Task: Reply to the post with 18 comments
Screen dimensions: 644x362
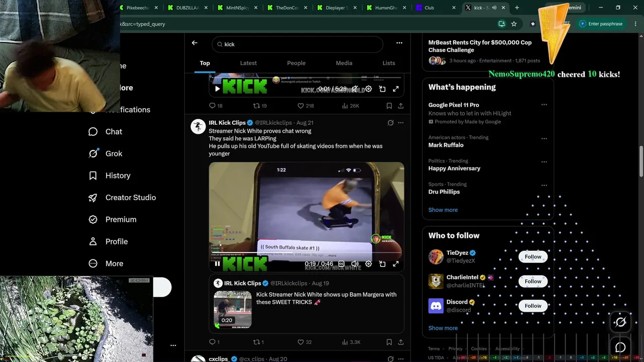Action: [216, 106]
